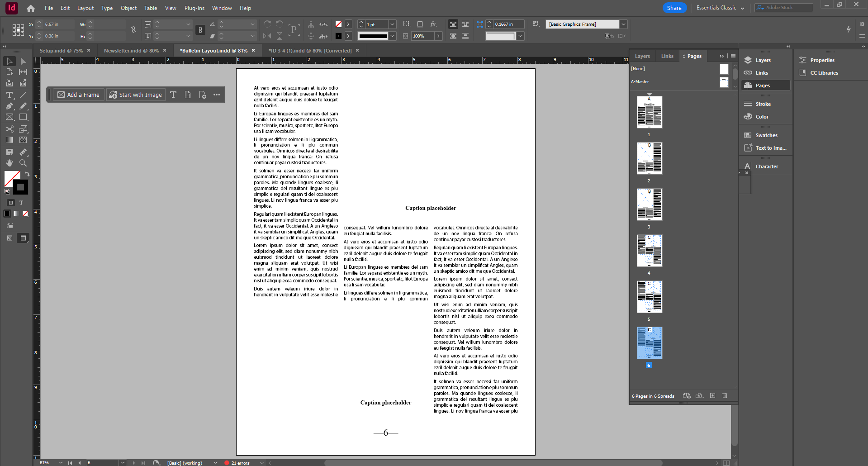Open the Character panel

766,166
